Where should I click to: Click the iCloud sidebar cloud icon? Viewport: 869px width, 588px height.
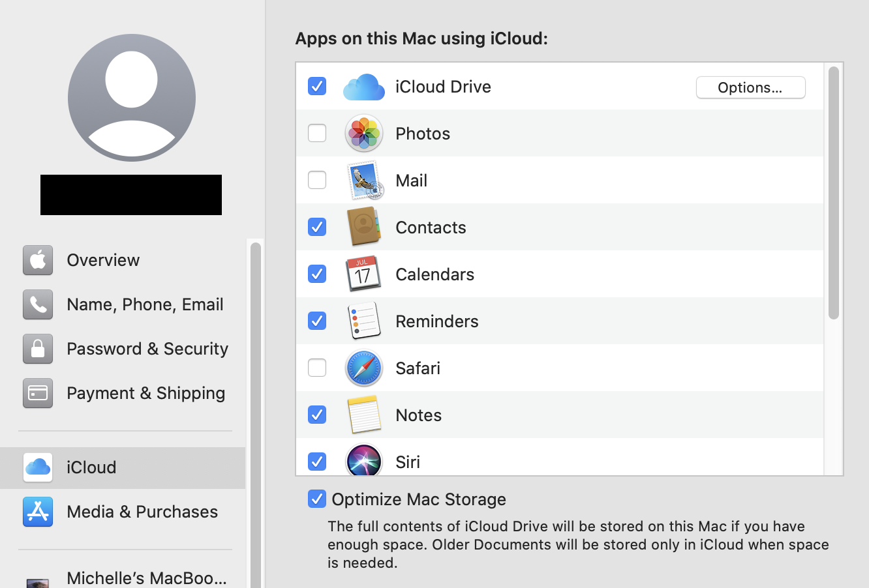38,467
